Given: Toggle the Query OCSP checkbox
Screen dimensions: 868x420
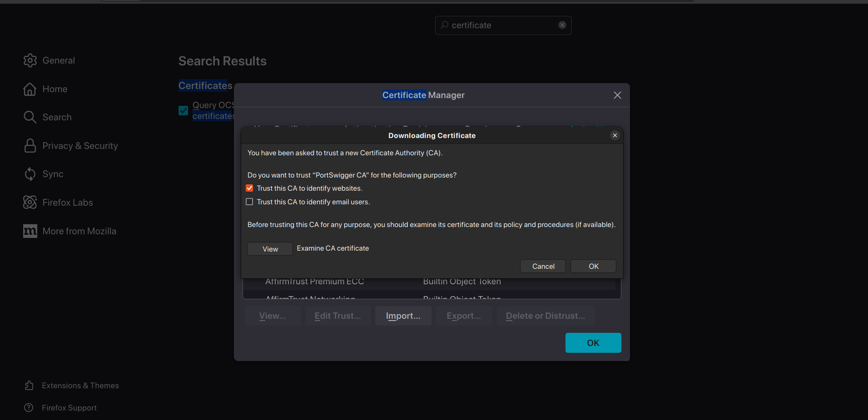Looking at the screenshot, I should [x=184, y=110].
